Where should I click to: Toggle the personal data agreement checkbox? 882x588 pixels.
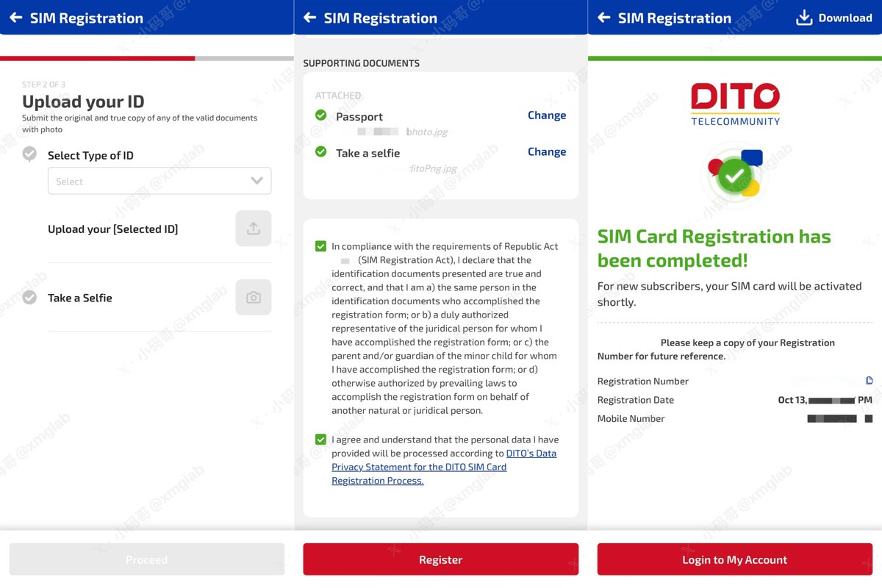pos(320,440)
